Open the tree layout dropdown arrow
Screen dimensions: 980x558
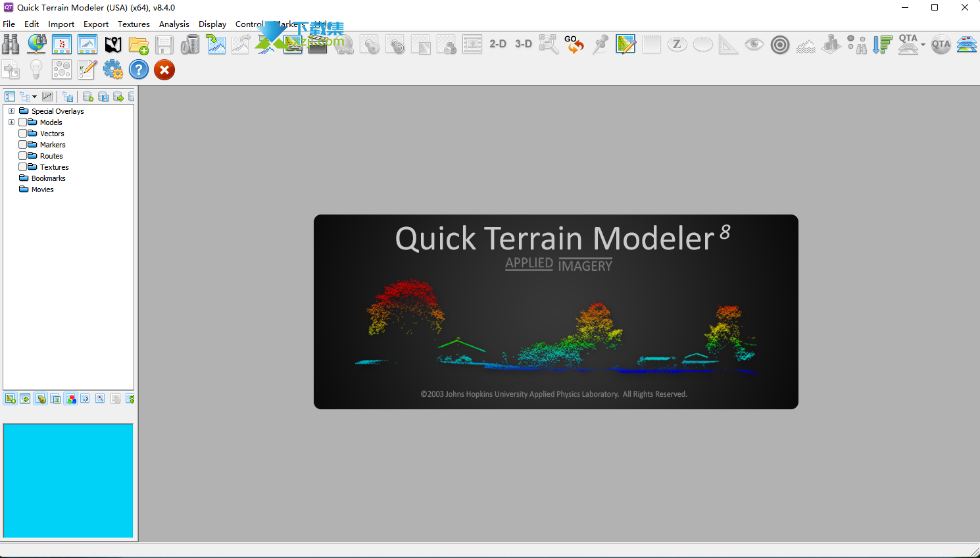pos(34,97)
